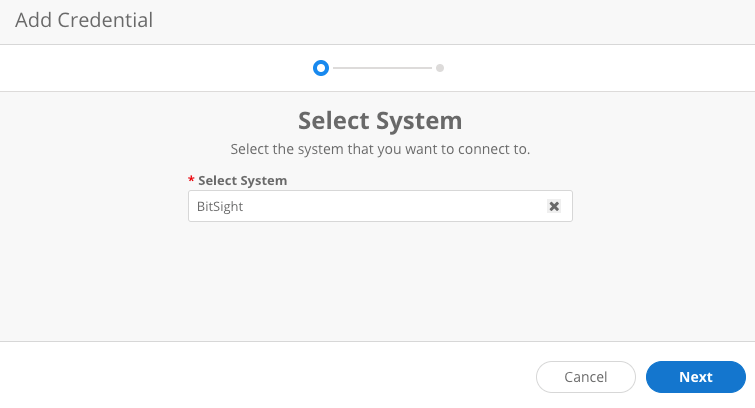Click the white stepper bar right of step two
Screen dimensions: 755x408
pos(600,68)
